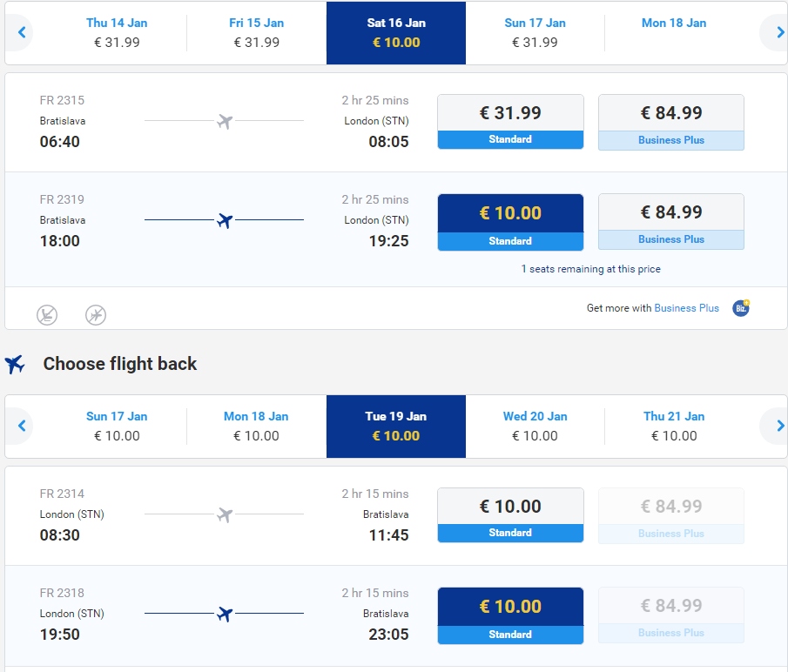
Task: Click the arrivals filter circle icon
Action: tap(47, 315)
